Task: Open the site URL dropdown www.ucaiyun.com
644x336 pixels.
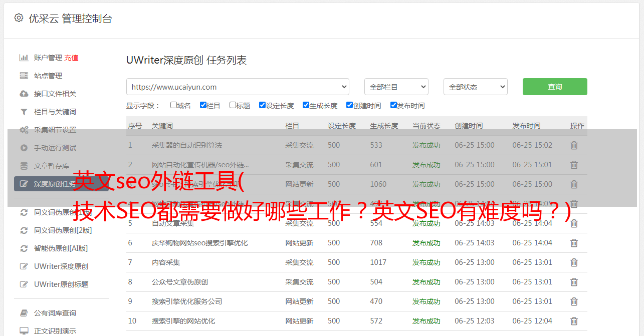Action: coord(238,87)
